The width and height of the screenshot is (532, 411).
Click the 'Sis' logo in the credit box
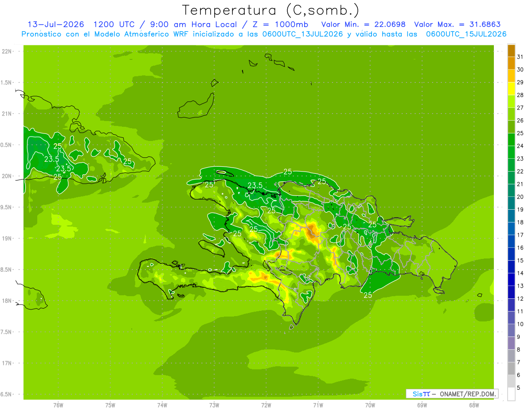[417, 394]
